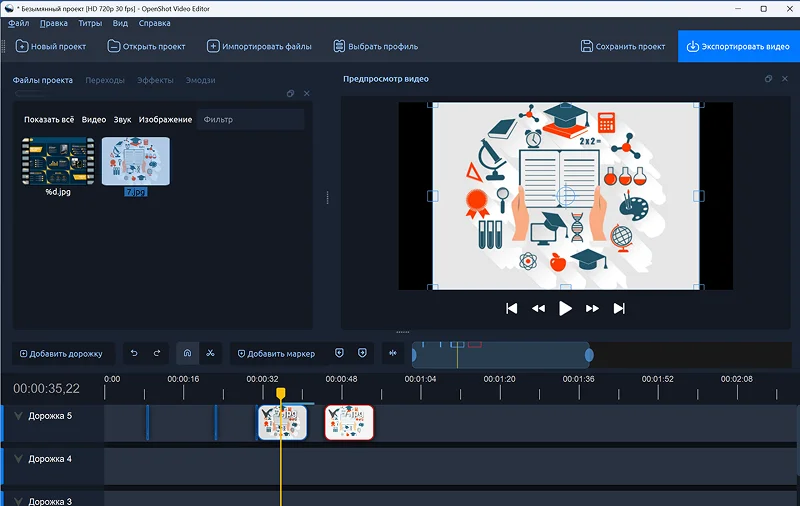Jump to start of the video
This screenshot has width=800, height=506.
point(512,309)
